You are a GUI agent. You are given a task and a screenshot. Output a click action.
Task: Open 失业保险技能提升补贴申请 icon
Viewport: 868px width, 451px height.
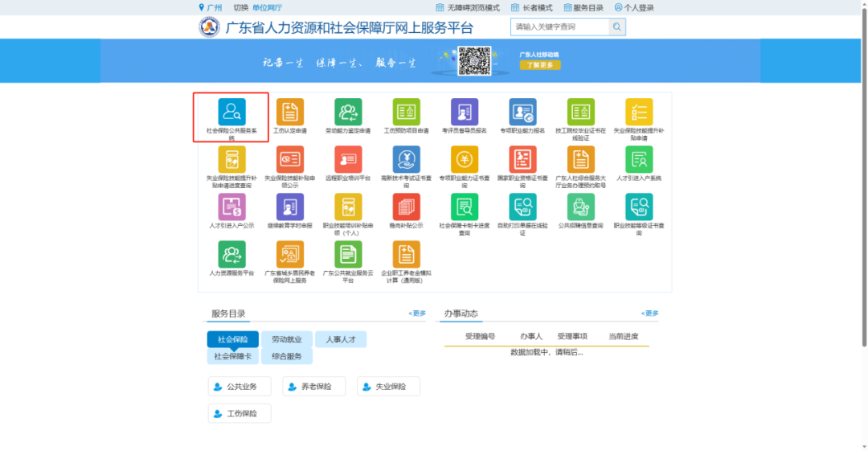[x=639, y=113]
